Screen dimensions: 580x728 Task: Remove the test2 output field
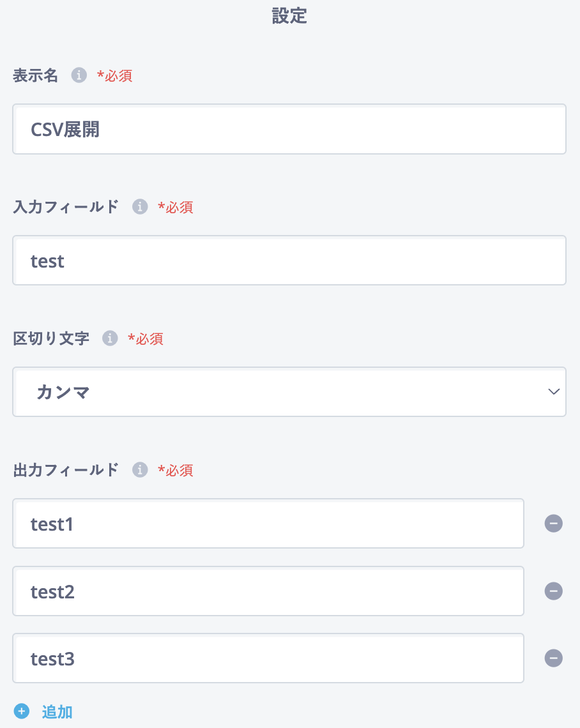point(554,591)
